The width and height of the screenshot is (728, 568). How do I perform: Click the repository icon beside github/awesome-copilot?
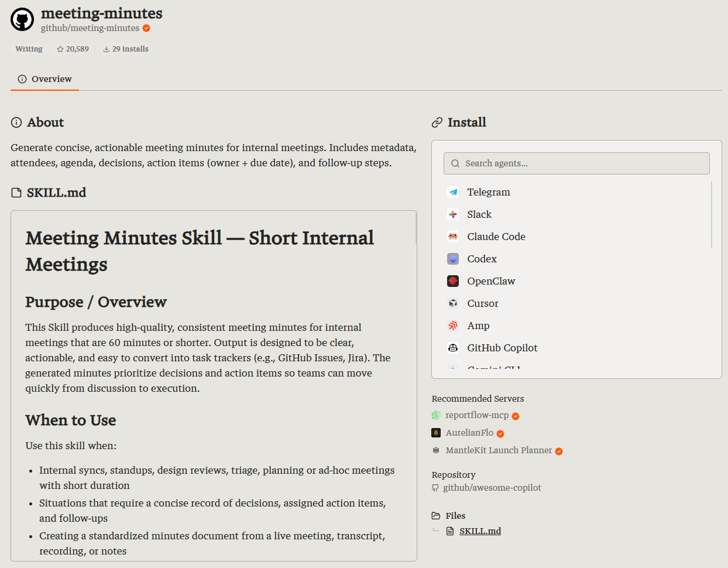coord(435,488)
